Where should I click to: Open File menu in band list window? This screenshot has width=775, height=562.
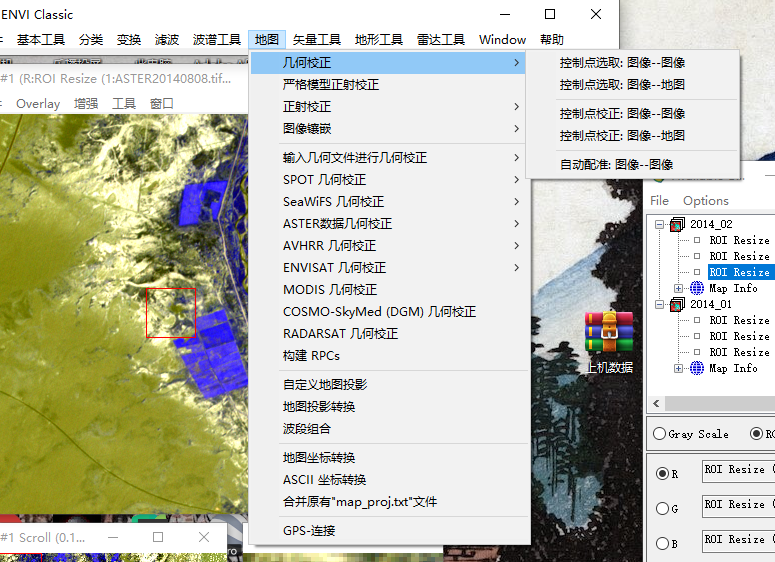point(659,201)
